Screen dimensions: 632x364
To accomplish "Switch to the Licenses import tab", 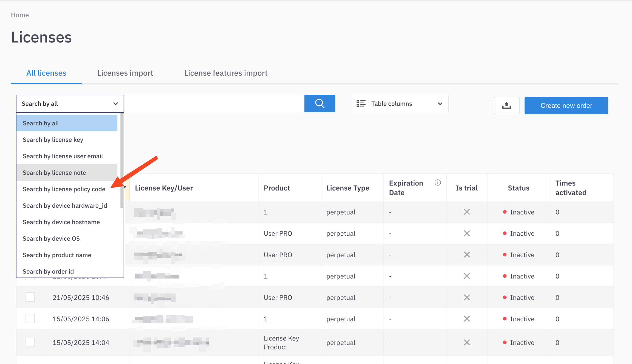I will pyautogui.click(x=125, y=73).
